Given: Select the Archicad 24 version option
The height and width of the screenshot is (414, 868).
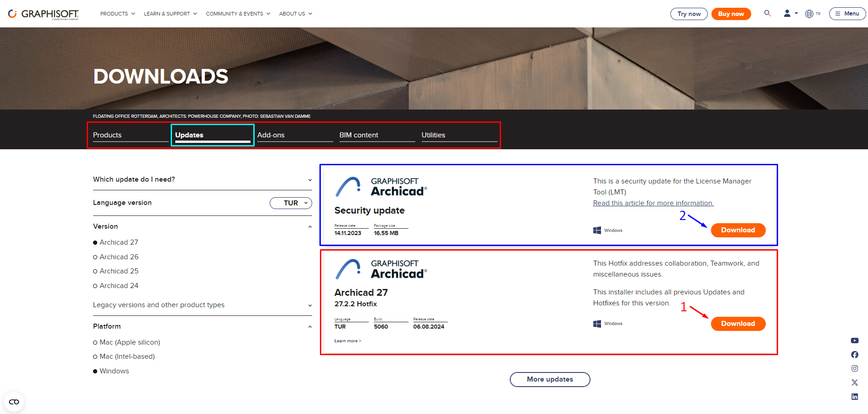Looking at the screenshot, I should (x=116, y=286).
